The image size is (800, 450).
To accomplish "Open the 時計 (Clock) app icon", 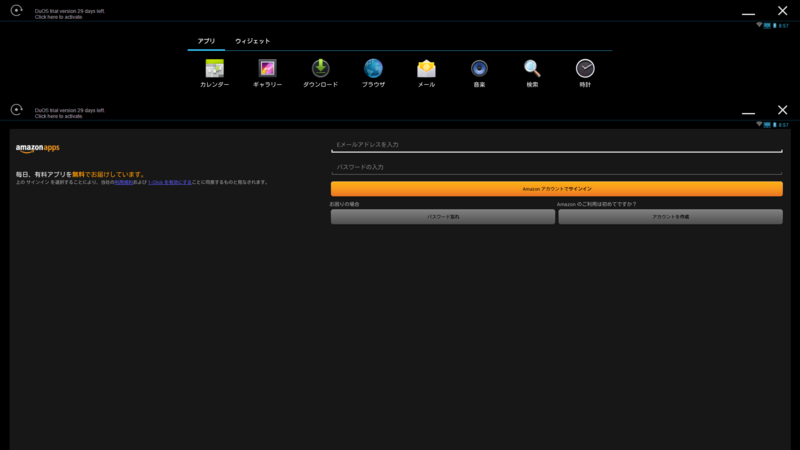I will (585, 68).
